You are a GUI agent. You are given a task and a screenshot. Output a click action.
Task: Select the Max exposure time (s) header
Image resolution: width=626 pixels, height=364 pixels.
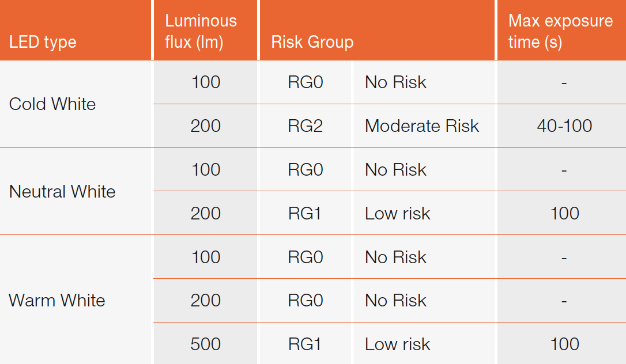pyautogui.click(x=560, y=31)
